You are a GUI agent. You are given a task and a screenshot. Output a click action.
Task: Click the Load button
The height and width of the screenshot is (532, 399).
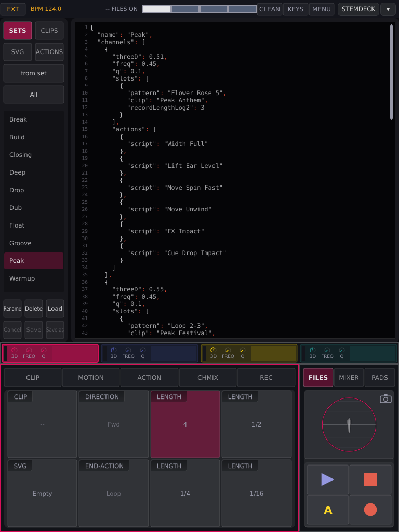(55, 309)
